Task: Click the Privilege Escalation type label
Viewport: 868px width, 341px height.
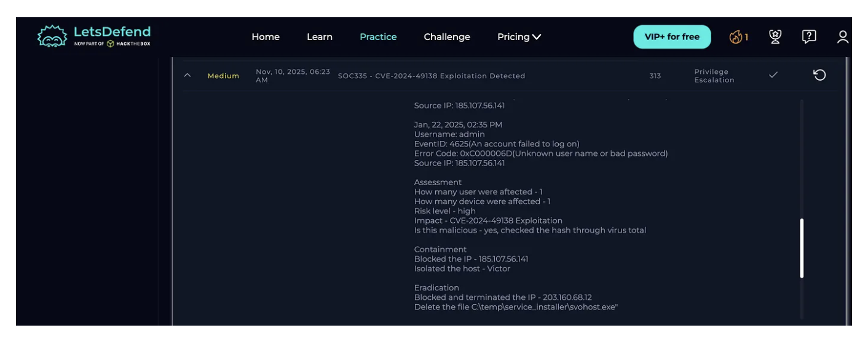Action: click(x=714, y=76)
